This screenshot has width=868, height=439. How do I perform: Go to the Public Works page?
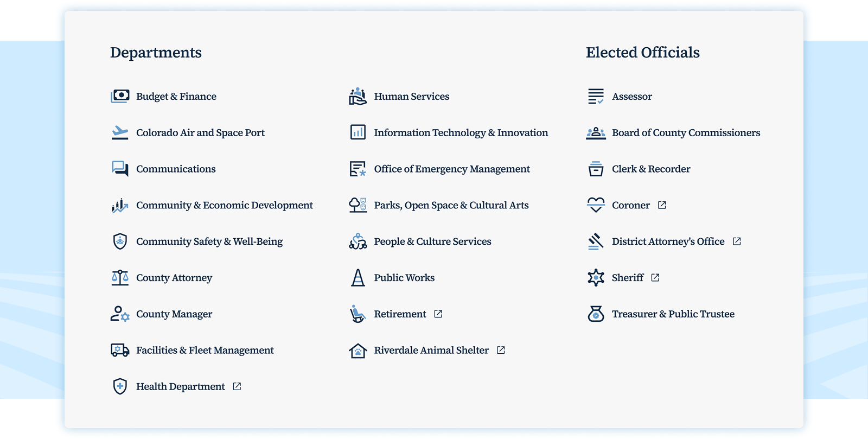pyautogui.click(x=404, y=278)
